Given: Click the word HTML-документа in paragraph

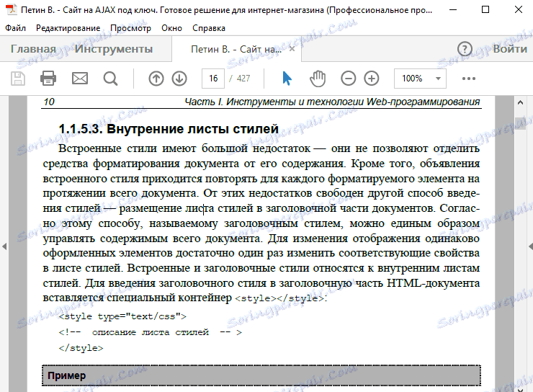Looking at the screenshot, I should tap(433, 283).
